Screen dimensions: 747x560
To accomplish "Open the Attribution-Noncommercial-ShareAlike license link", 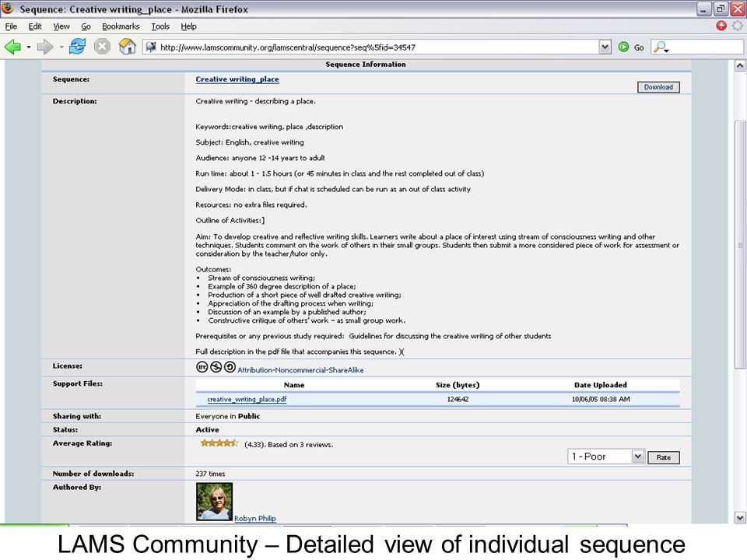I will 300,370.
